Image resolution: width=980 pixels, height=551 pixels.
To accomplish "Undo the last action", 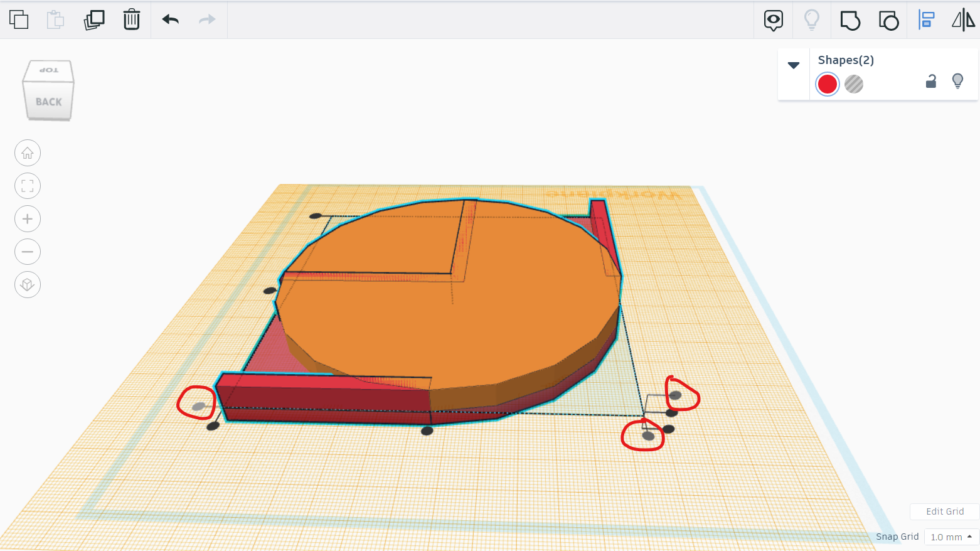I will click(171, 19).
